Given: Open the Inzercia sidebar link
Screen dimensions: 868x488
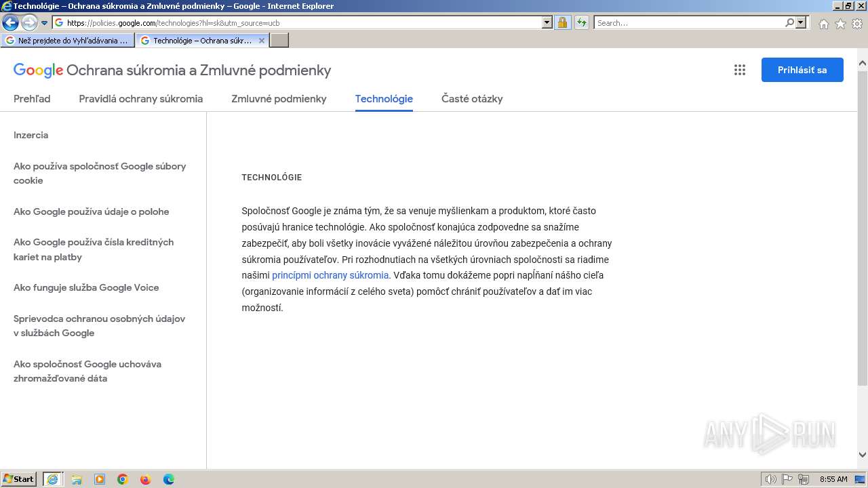Looking at the screenshot, I should pyautogui.click(x=31, y=135).
